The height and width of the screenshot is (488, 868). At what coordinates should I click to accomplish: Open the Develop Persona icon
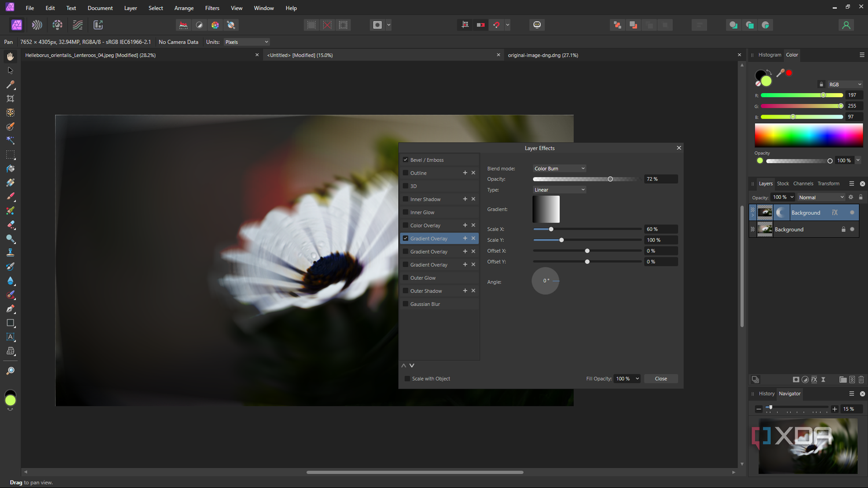click(x=57, y=25)
